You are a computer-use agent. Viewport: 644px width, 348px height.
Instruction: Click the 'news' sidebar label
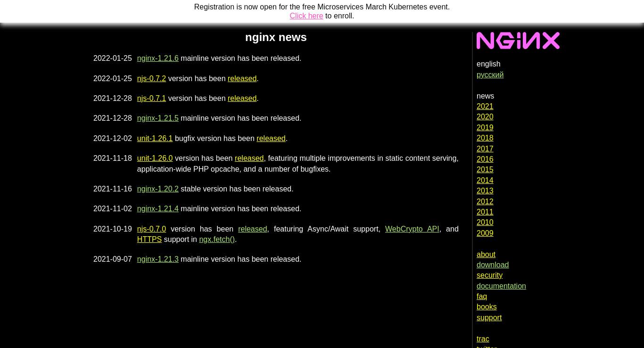pyautogui.click(x=485, y=96)
